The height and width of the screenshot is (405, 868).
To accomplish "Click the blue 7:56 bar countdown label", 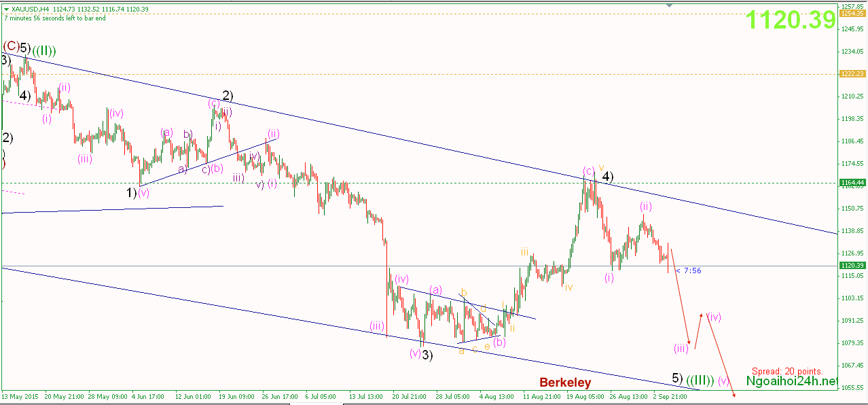I will coord(691,270).
